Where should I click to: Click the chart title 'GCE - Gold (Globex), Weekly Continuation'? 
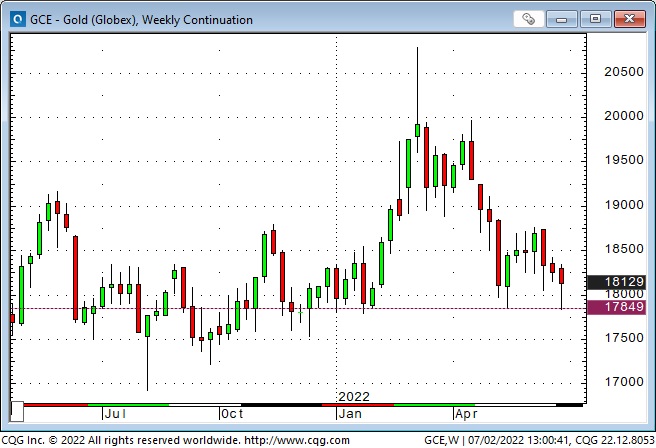tap(141, 20)
